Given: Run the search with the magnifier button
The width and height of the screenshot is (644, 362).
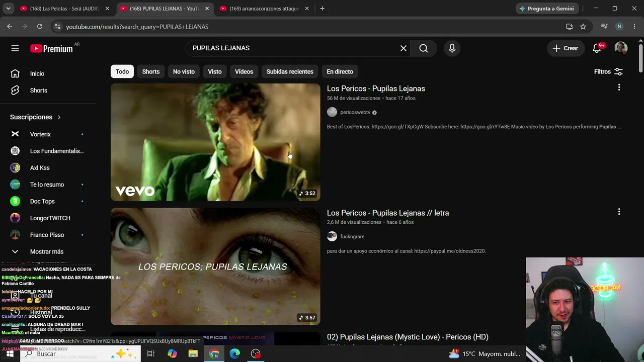Looking at the screenshot, I should click(424, 48).
